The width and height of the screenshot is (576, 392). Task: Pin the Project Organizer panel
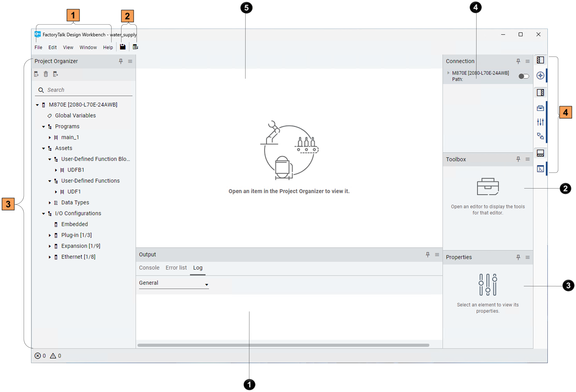[121, 61]
